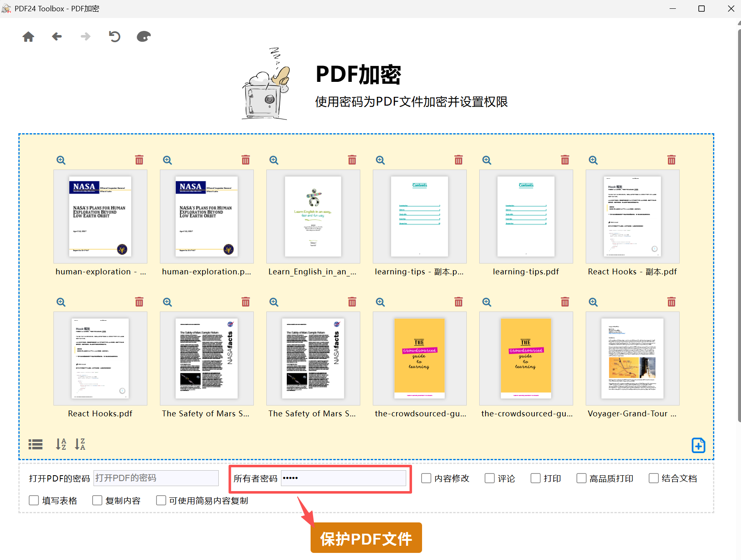Zoom into the human-exploration PDF preview
Image resolution: width=741 pixels, height=560 pixels.
point(61,160)
